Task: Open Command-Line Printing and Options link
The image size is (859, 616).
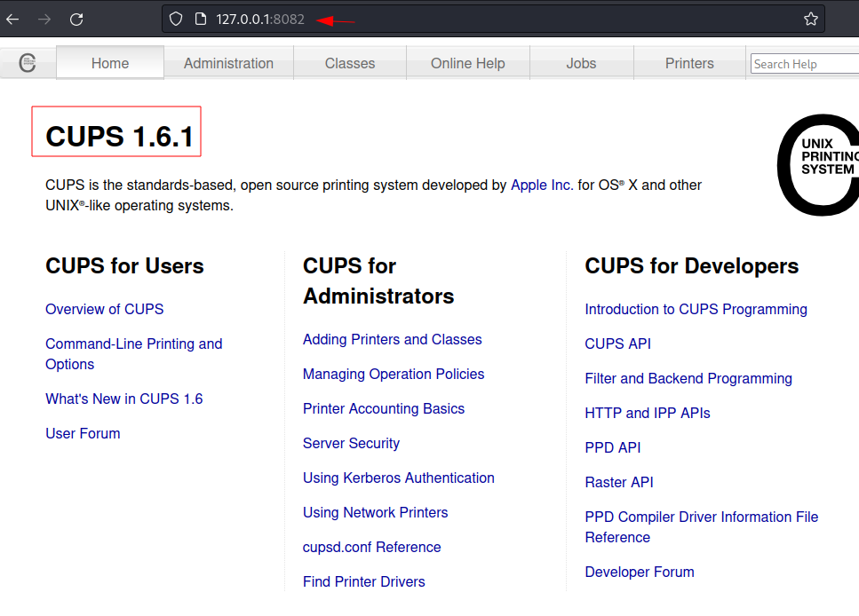Action: [133, 354]
